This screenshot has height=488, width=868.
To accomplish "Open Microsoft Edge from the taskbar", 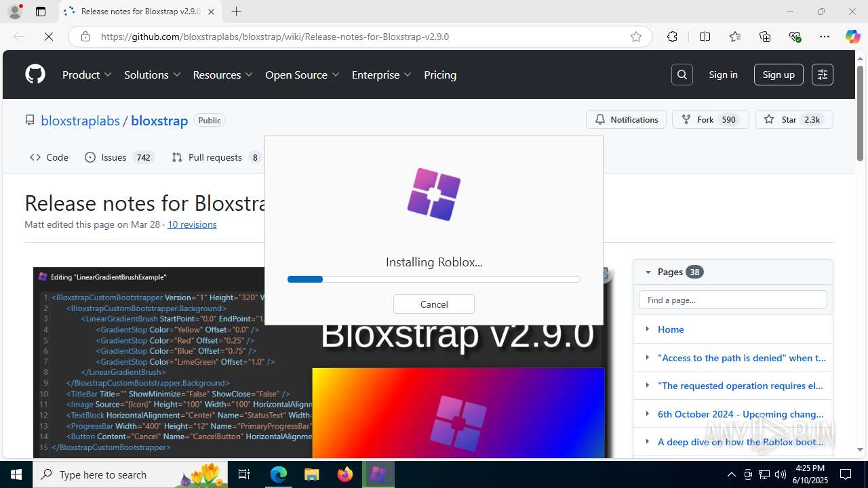I will tap(279, 474).
